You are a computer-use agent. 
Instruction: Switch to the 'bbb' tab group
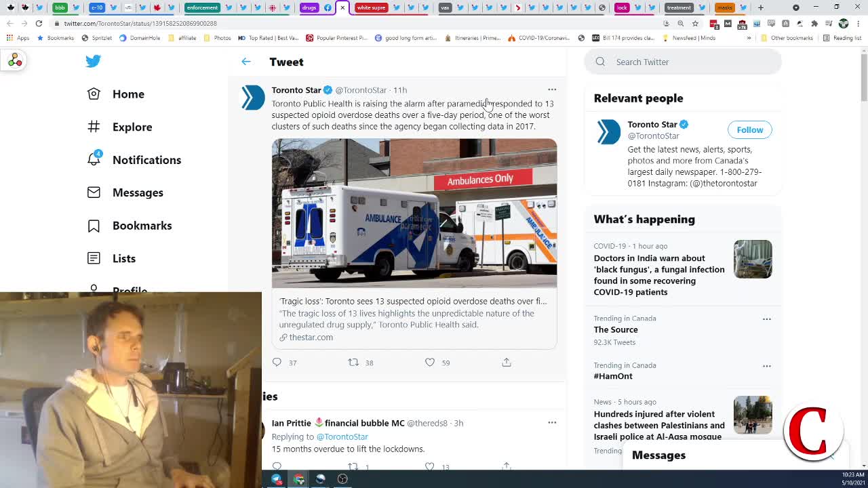click(x=60, y=7)
